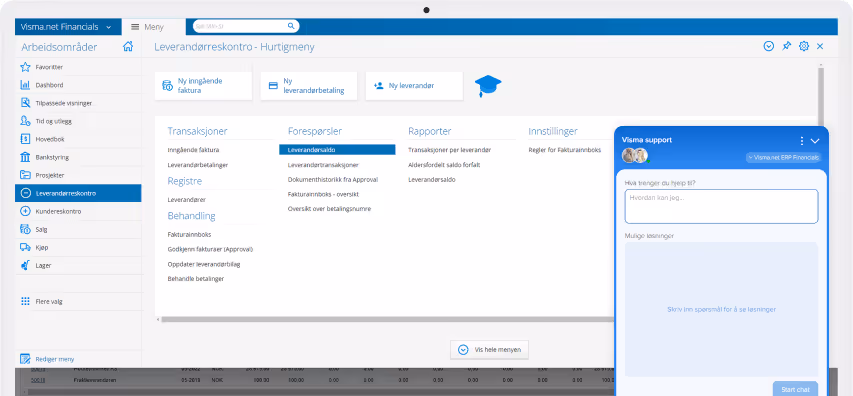Click the Kundereskontro plus-circle icon
This screenshot has height=396, width=853.
[x=25, y=211]
